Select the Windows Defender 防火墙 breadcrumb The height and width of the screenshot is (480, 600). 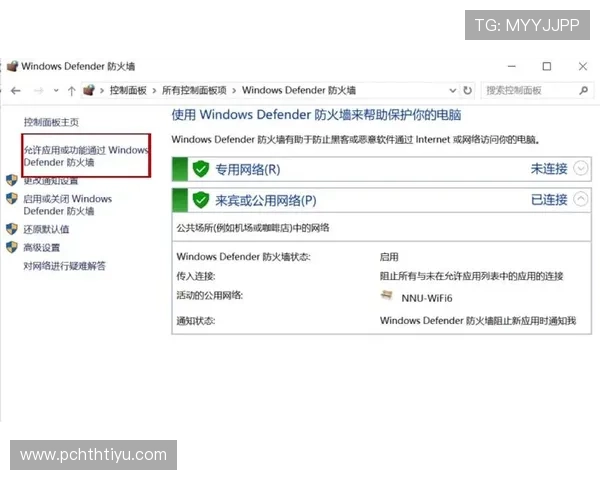click(x=298, y=90)
